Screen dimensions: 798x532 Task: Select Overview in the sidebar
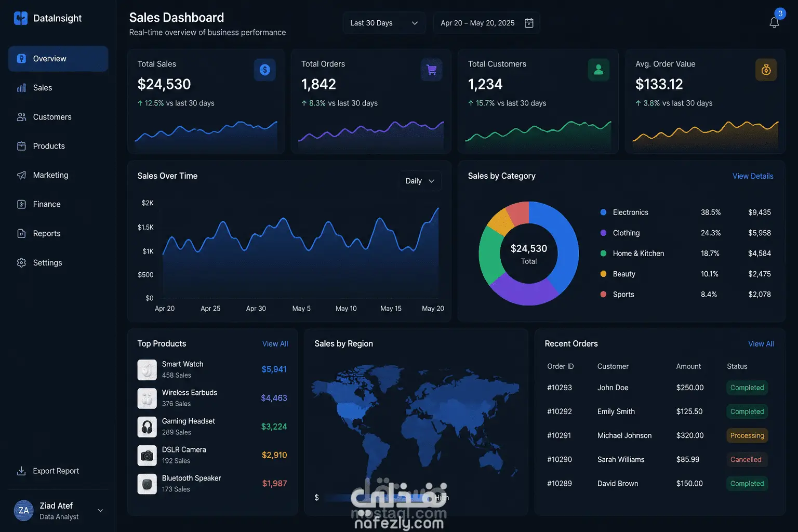coord(58,59)
